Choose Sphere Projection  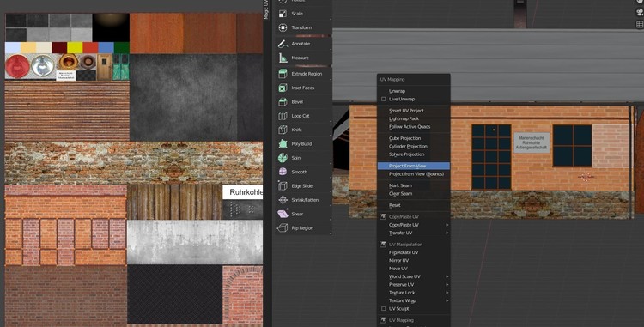414,154
